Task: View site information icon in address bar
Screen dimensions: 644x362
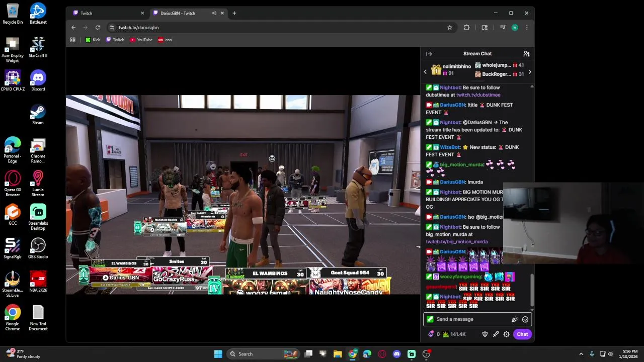Action: [x=112, y=28]
